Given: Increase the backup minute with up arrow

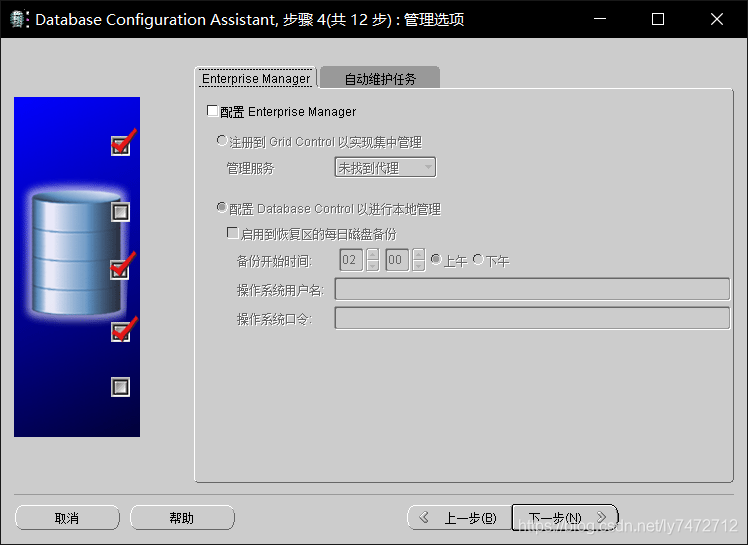Looking at the screenshot, I should (418, 254).
